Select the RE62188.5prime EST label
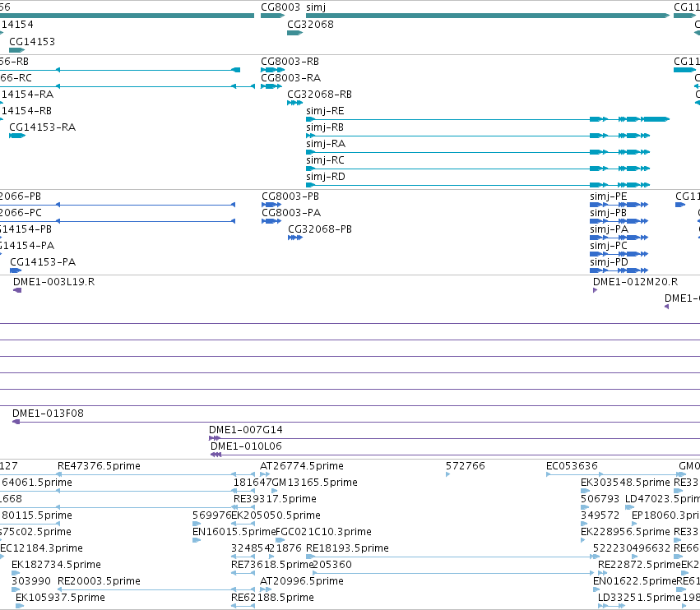This screenshot has width=700, height=610. tap(272, 598)
